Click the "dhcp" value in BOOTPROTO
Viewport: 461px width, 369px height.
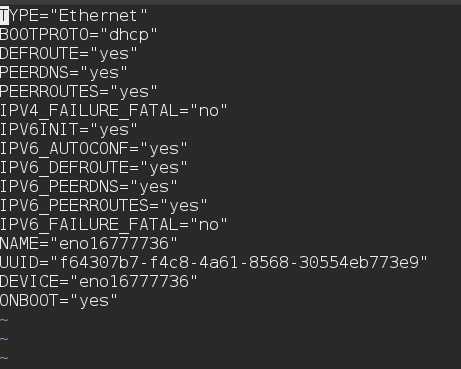(129, 35)
